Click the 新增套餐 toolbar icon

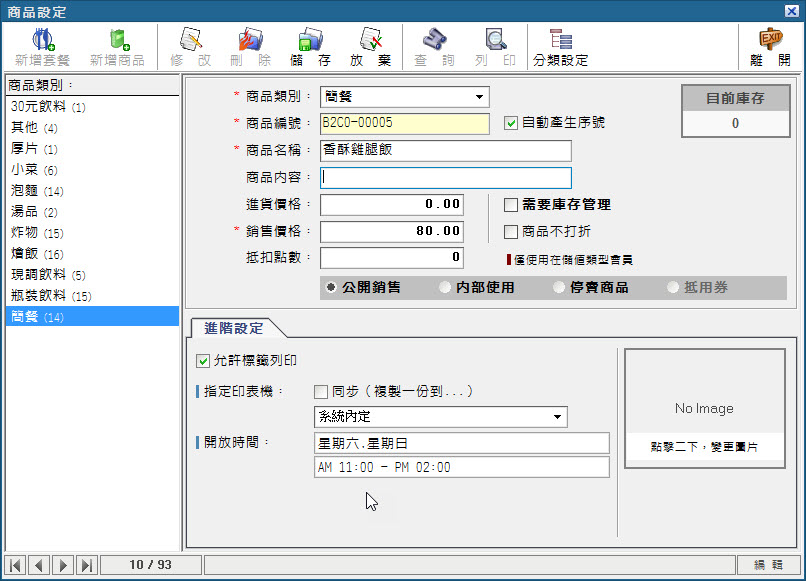[42, 47]
